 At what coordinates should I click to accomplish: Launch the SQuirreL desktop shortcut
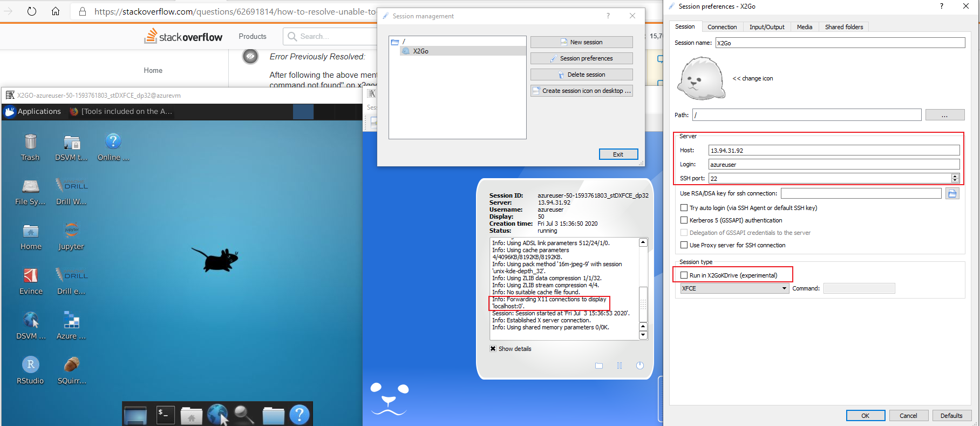71,371
